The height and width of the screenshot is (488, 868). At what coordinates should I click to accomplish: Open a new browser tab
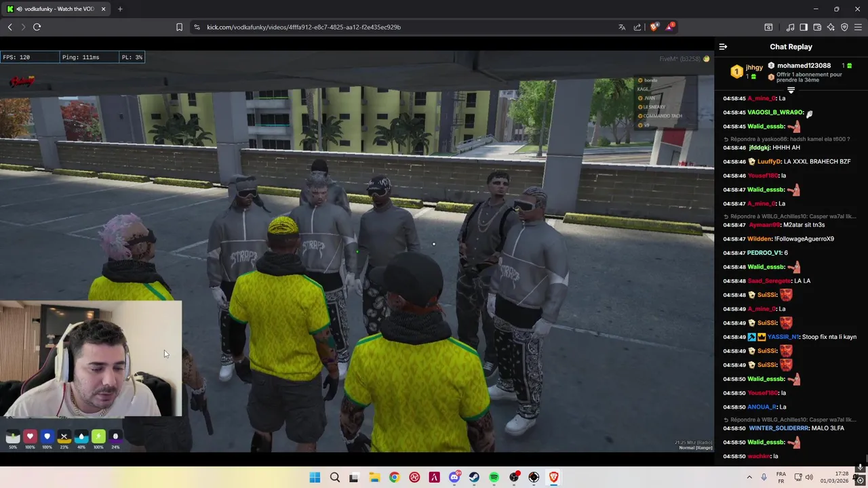pos(120,9)
